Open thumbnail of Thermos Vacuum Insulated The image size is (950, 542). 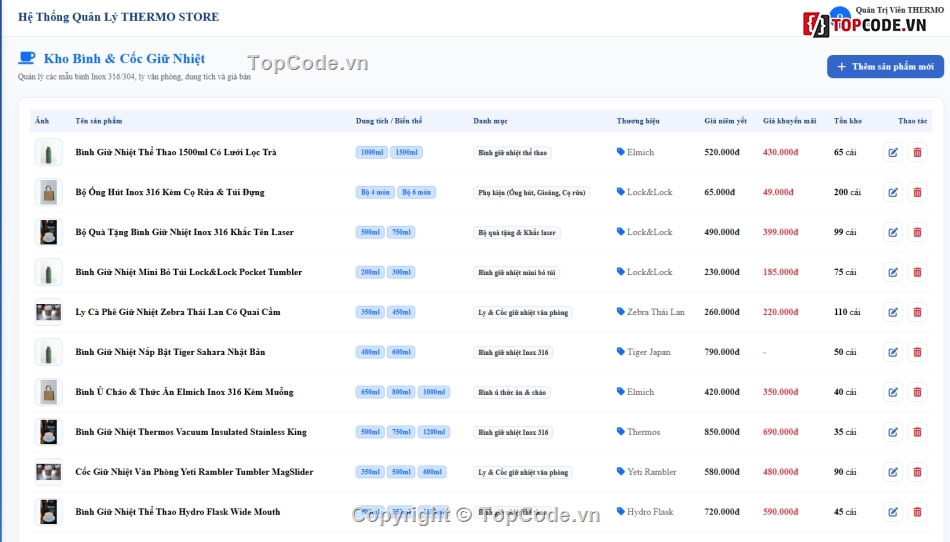click(48, 432)
